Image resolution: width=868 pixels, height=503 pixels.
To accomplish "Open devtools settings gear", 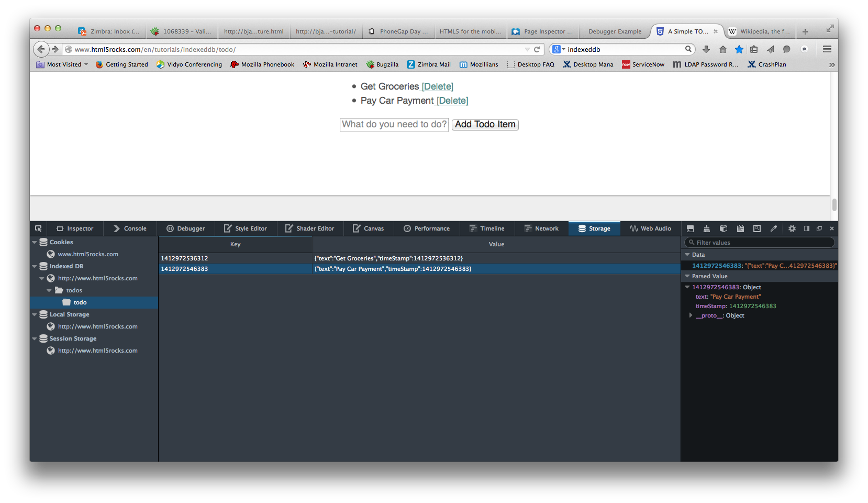I will point(792,228).
